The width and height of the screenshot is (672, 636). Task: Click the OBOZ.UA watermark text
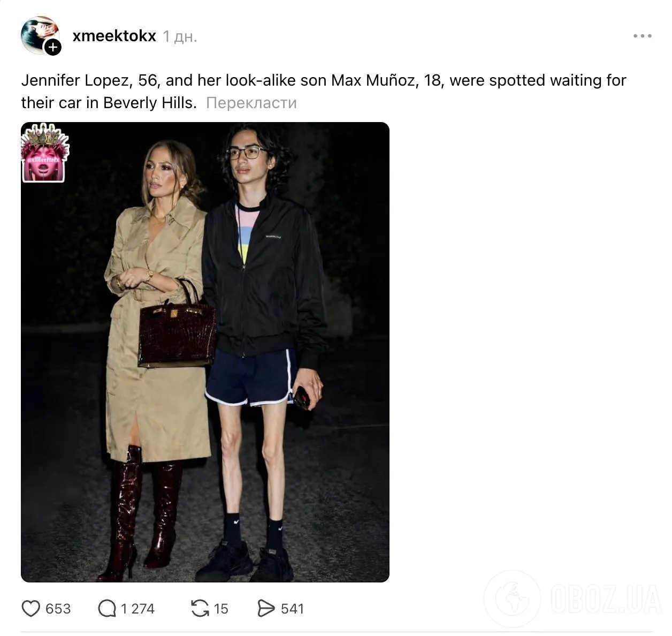coord(606,599)
